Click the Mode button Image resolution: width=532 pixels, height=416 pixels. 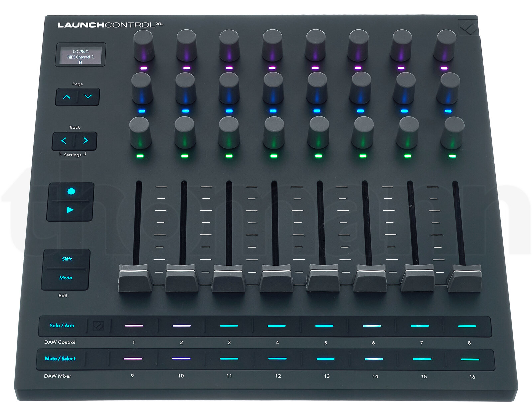pyautogui.click(x=66, y=278)
